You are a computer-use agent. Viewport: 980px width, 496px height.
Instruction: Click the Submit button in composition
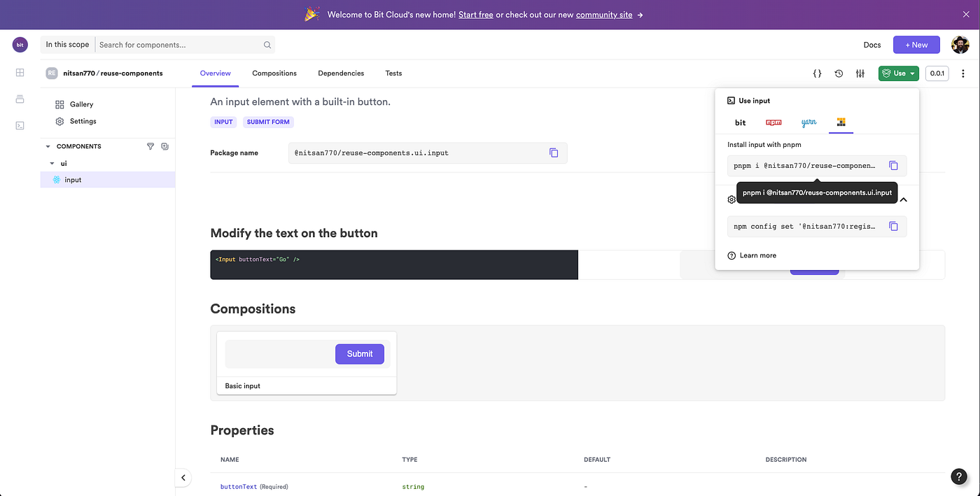[360, 354]
